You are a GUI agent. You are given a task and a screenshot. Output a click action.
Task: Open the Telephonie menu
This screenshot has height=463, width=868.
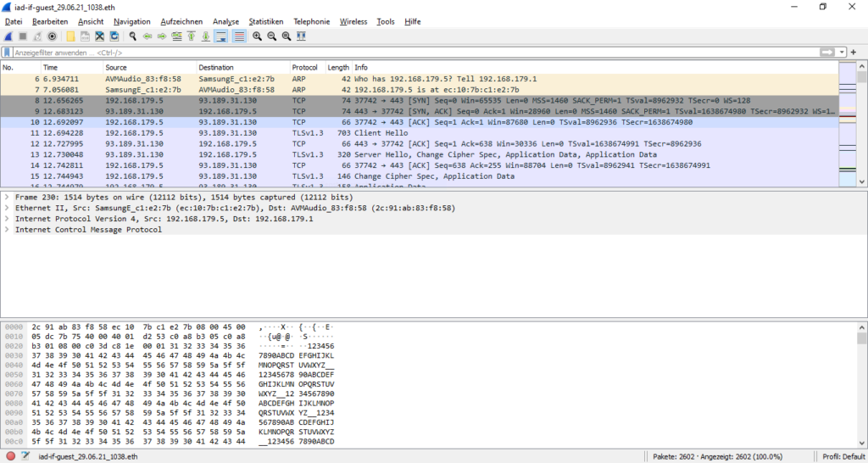pos(312,21)
